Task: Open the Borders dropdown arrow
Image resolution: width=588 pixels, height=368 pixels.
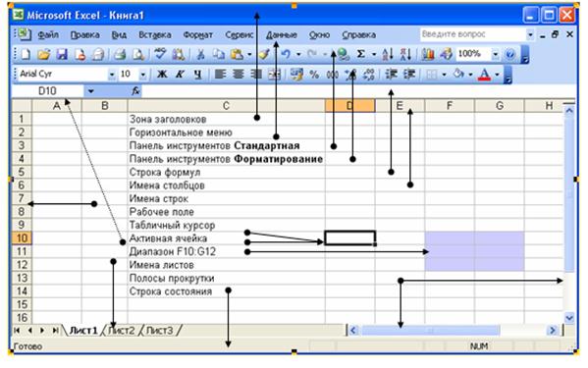Action: coord(444,75)
